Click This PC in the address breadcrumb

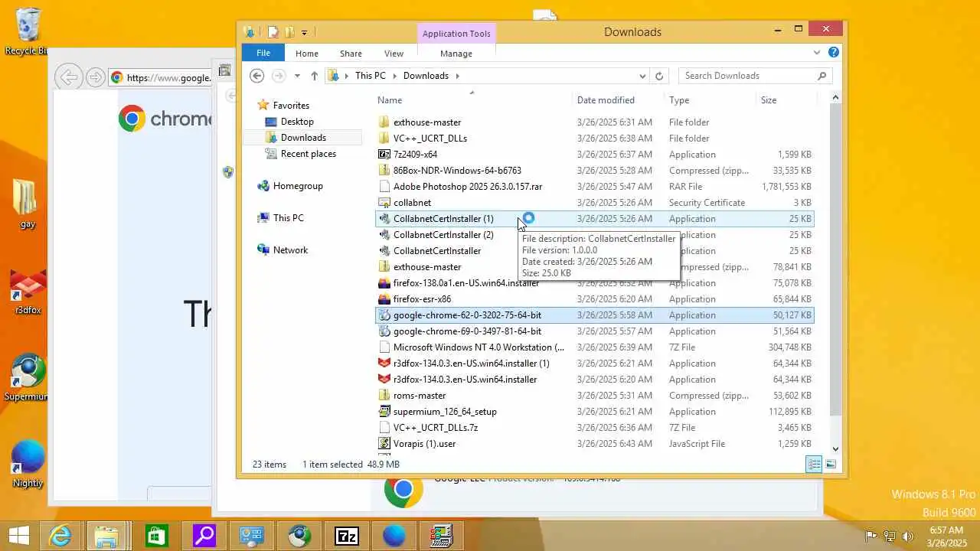(371, 76)
